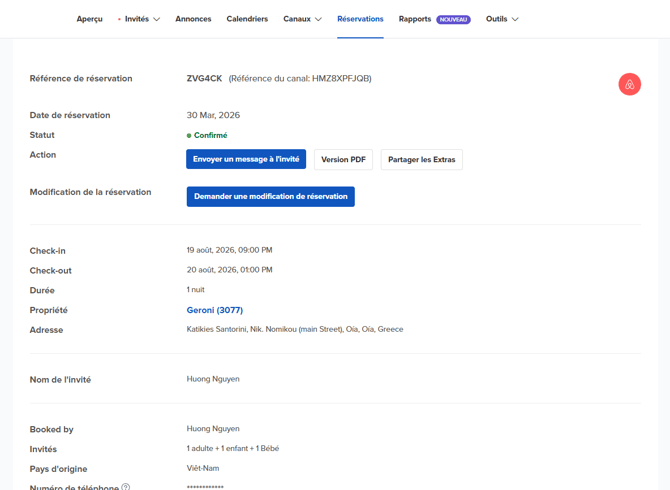The height and width of the screenshot is (490, 670).
Task: Click Demander une modification de réservation
Action: [270, 197]
